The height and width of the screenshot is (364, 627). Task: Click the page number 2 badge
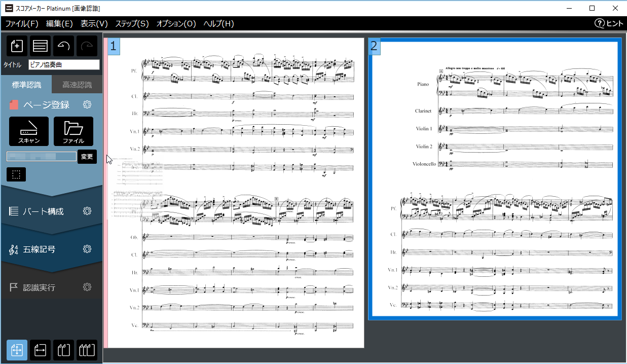(x=374, y=47)
